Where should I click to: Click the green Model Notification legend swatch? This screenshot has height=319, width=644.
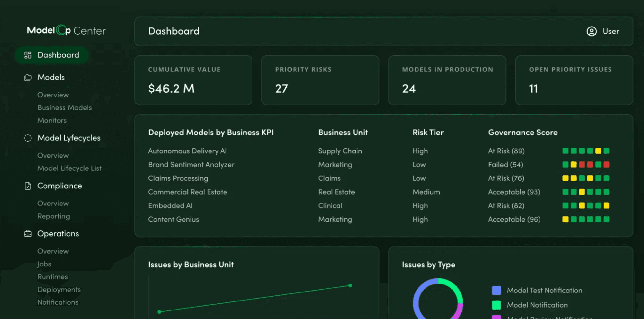click(x=496, y=305)
